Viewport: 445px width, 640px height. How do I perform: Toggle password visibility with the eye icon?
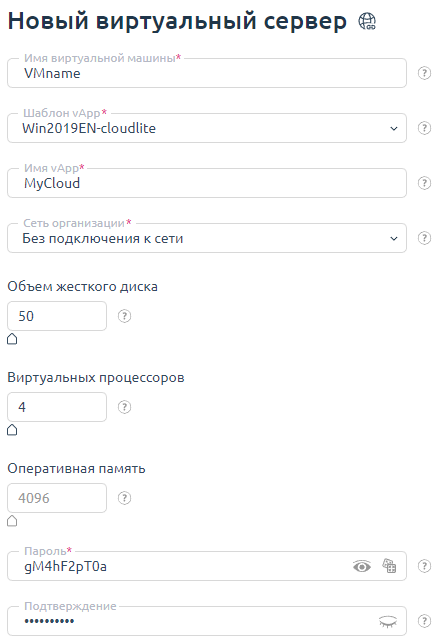(362, 567)
